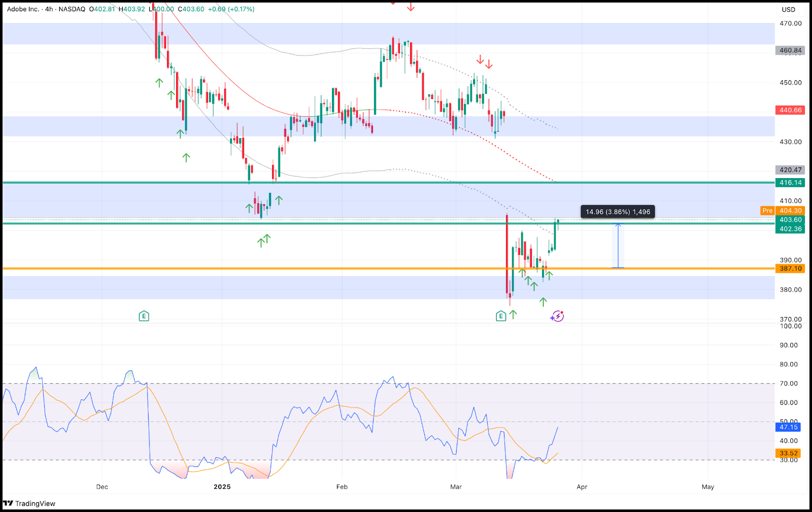Select the open value O402.81 in the header

[102, 9]
